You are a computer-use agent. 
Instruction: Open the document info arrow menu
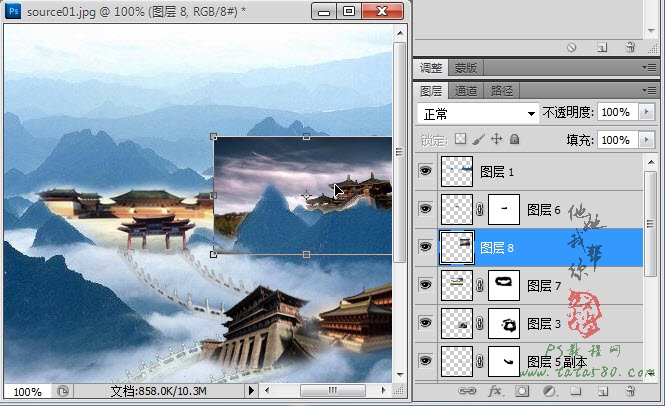251,391
